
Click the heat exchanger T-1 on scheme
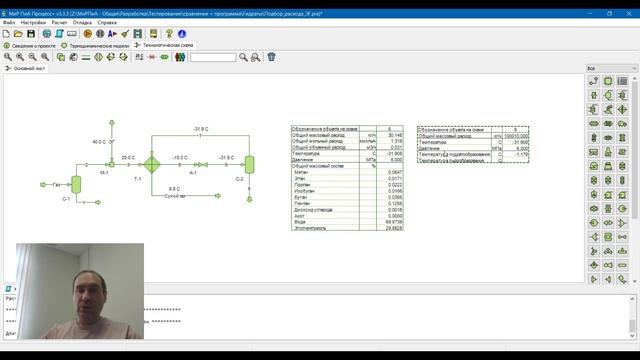(x=152, y=164)
